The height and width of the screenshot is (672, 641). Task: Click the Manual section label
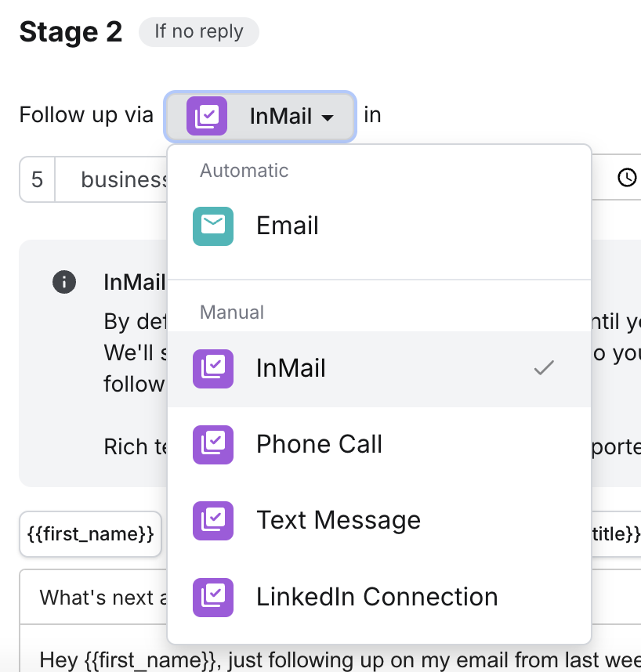pyautogui.click(x=232, y=313)
